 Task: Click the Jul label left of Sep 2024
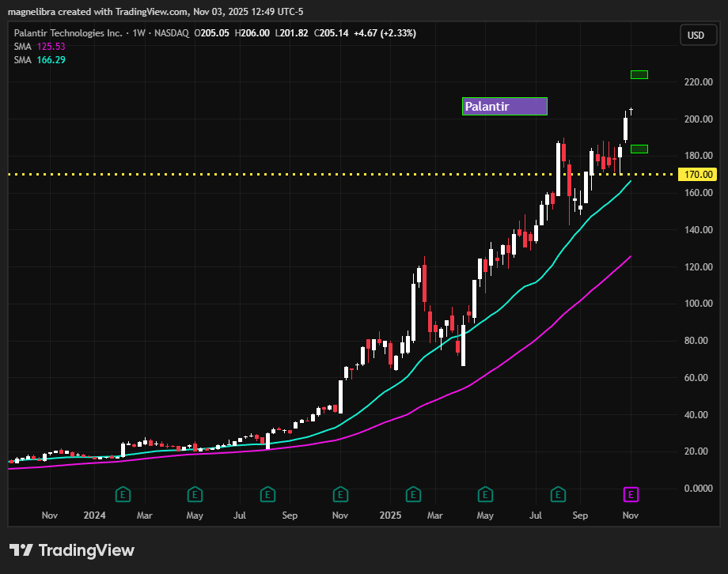(240, 515)
